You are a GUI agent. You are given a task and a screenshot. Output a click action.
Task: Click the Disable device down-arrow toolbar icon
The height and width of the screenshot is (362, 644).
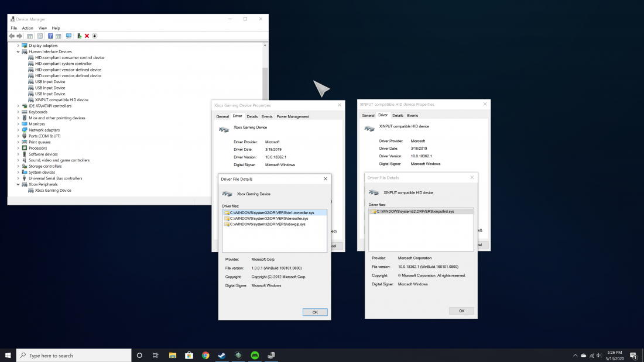[94, 36]
